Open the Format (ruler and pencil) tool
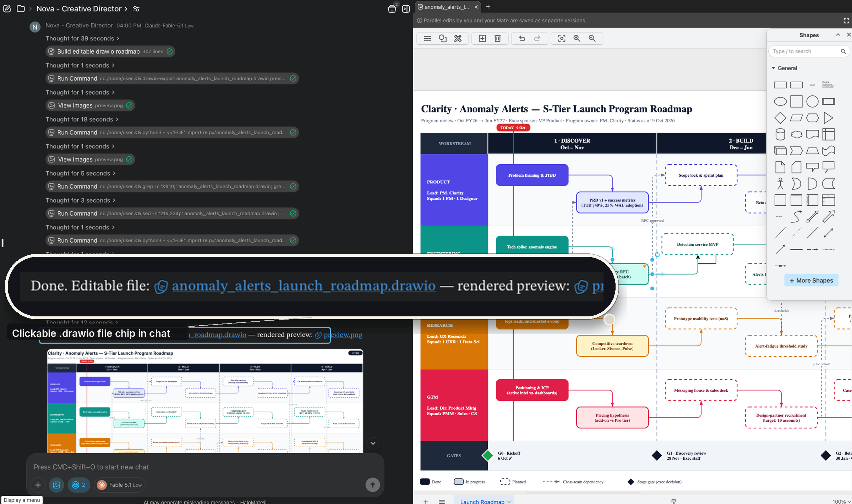Screen dimensions: 852x504 tap(458, 38)
